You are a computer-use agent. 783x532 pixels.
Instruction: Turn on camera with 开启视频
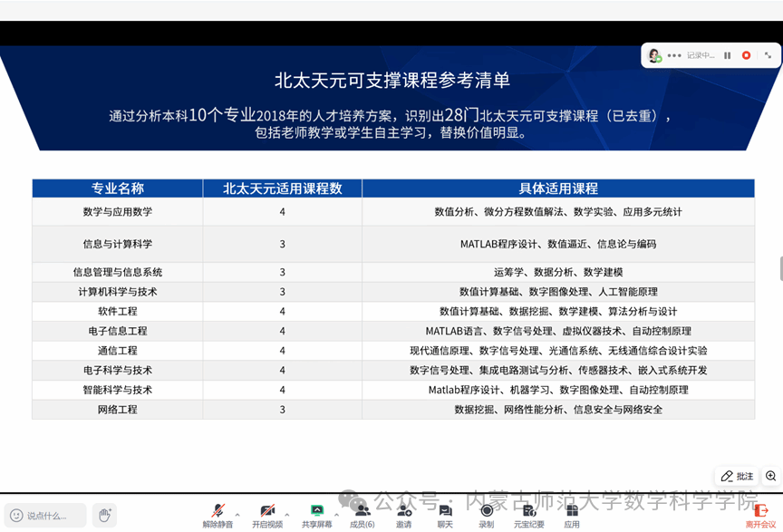pos(267,512)
